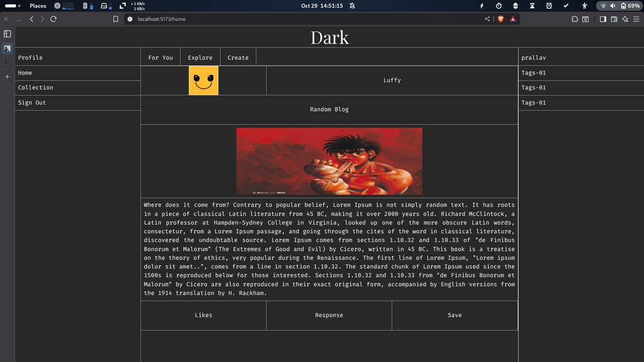The width and height of the screenshot is (644, 362).
Task: Open the browser hamburger menu
Action: tap(636, 19)
